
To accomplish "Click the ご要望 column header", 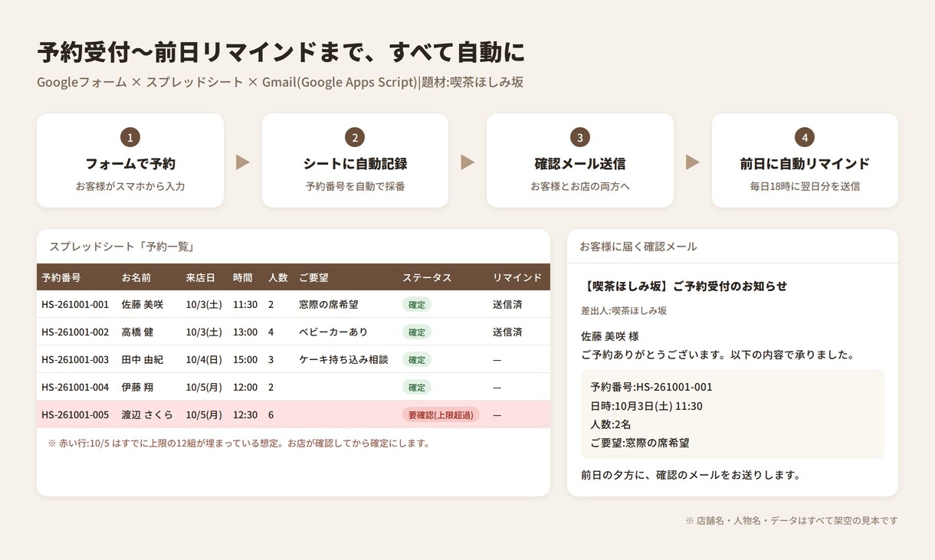I will tap(313, 277).
